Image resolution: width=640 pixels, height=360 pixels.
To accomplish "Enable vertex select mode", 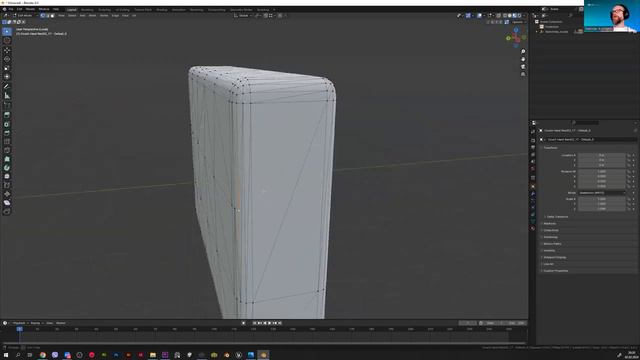I will [x=42, y=16].
